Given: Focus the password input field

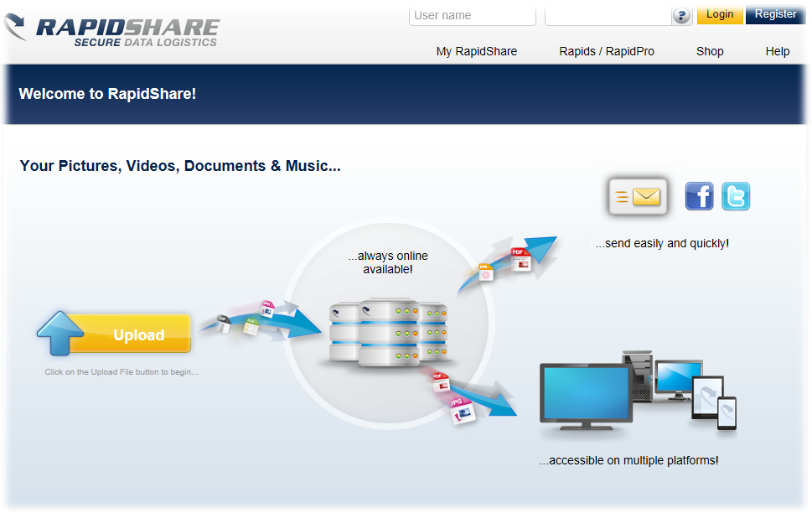Looking at the screenshot, I should (x=608, y=16).
